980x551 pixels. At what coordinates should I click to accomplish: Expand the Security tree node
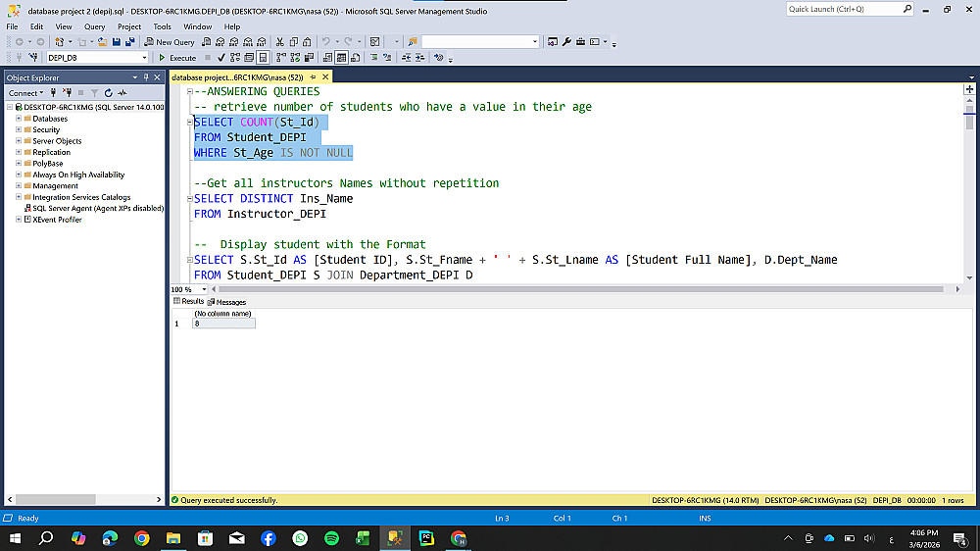(18, 129)
